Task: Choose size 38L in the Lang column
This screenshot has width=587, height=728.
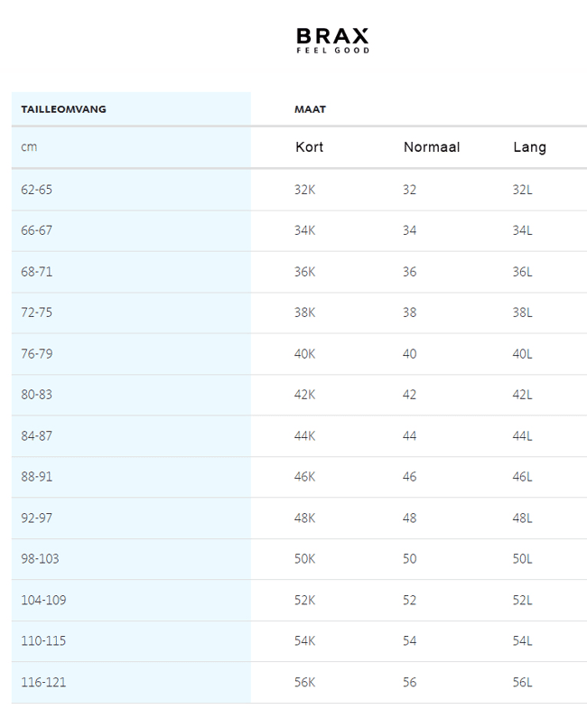Action: point(522,313)
